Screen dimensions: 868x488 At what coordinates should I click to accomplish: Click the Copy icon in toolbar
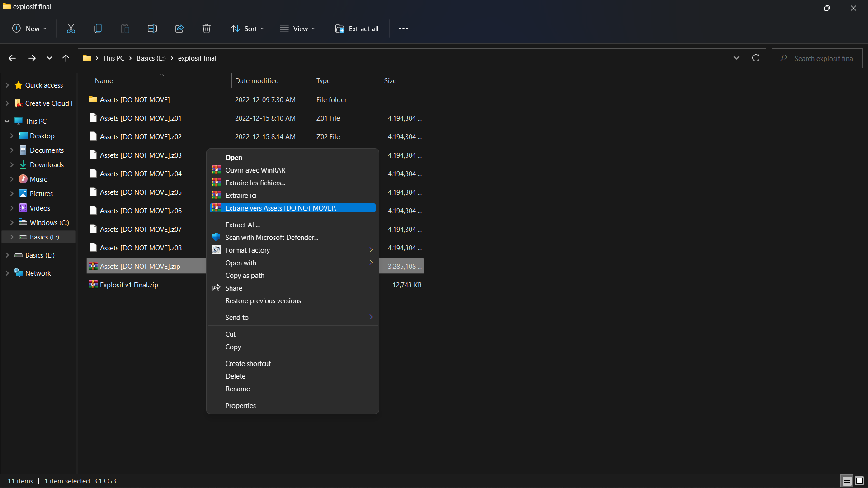(98, 28)
